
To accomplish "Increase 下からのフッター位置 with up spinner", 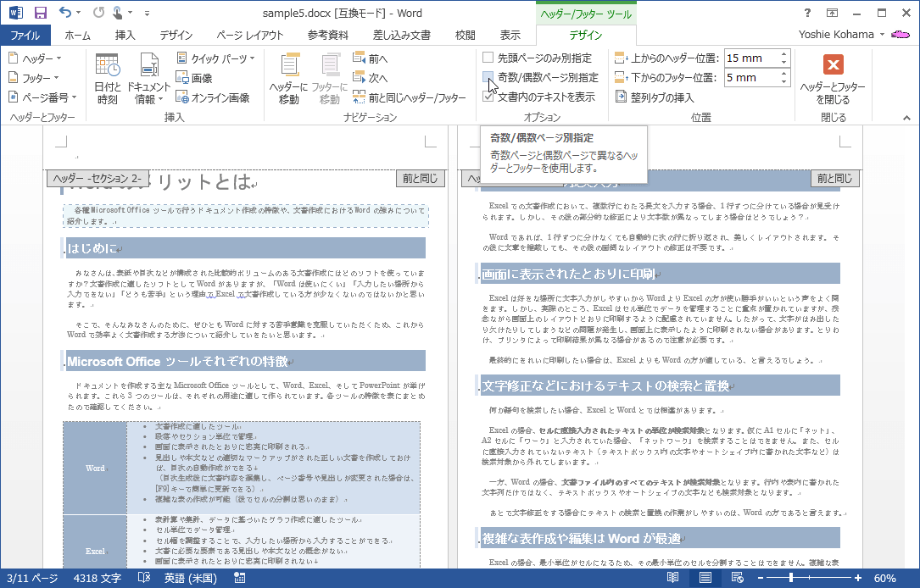I will point(783,74).
